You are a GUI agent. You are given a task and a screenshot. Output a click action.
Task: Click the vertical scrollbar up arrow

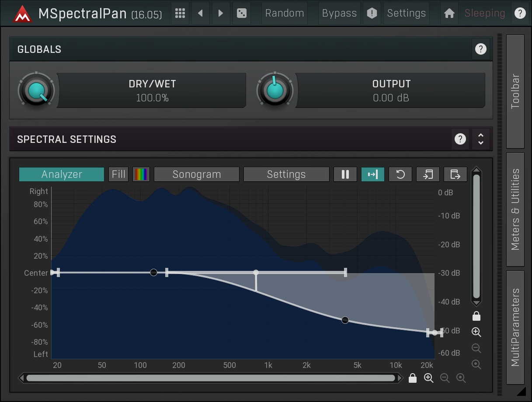click(476, 170)
